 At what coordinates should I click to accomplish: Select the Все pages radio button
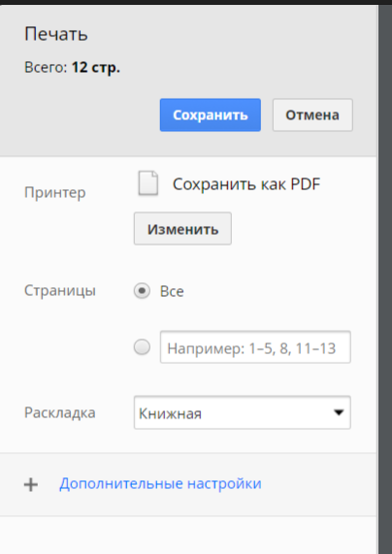tap(142, 291)
